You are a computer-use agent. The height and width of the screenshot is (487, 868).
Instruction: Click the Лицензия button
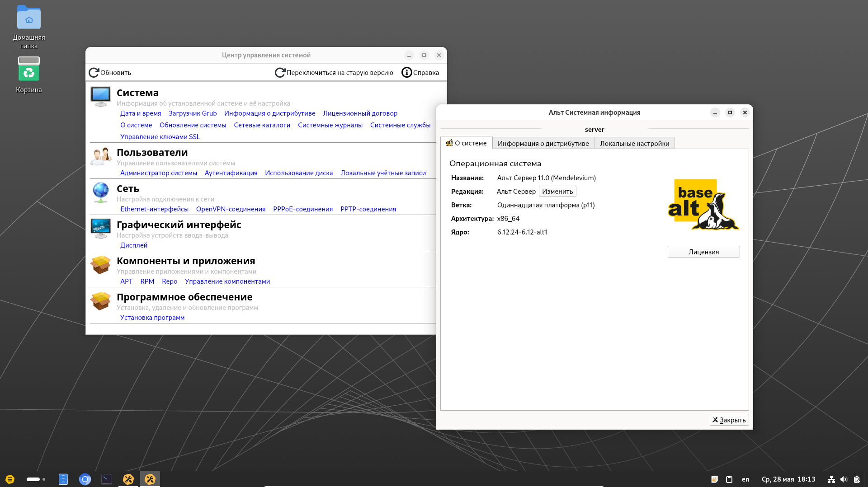(703, 252)
